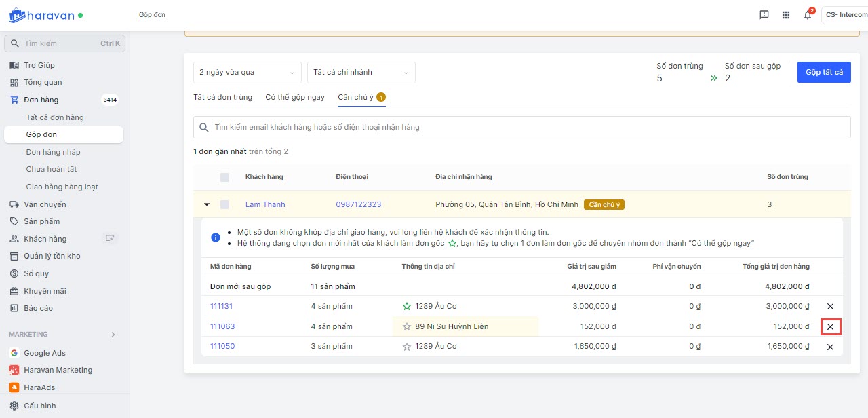This screenshot has width=868, height=418.
Task: Open Cấu hình settings gear
Action: [14, 406]
